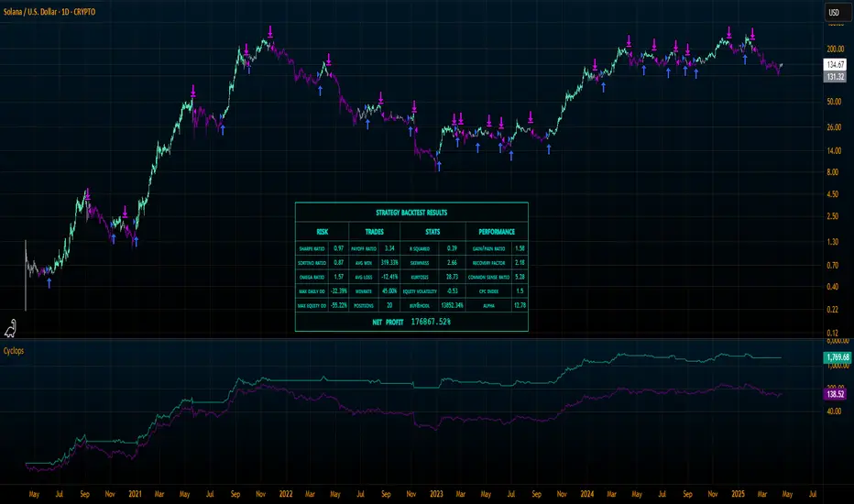The image size is (854, 504).
Task: Click the pink sell marker near Sep 2020 at 4.50
Action: (x=88, y=194)
